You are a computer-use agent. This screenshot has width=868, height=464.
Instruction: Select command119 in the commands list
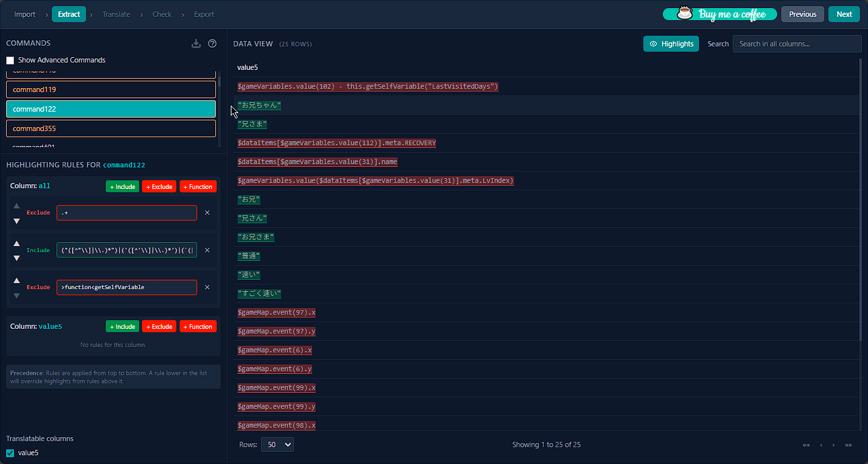pyautogui.click(x=111, y=89)
